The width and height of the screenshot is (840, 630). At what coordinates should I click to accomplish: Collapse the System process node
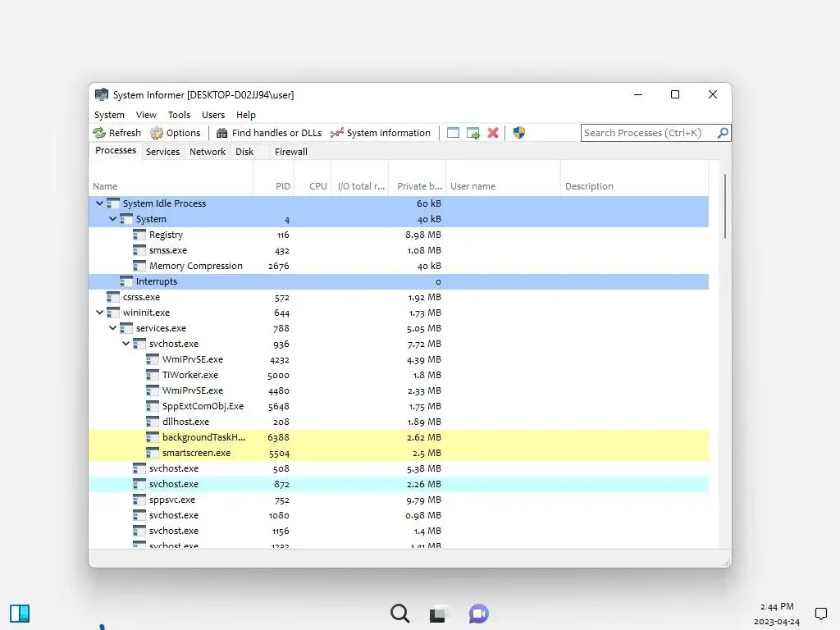pyautogui.click(x=112, y=218)
